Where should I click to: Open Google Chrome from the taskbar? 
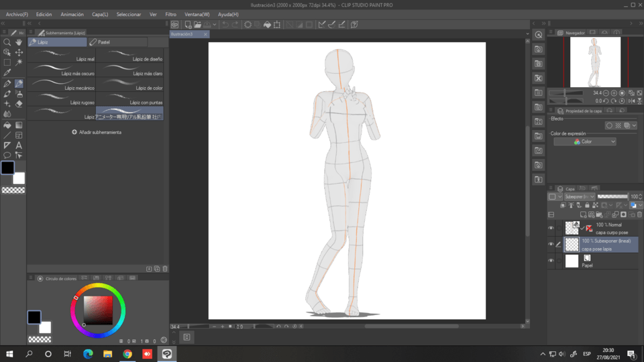(x=127, y=354)
